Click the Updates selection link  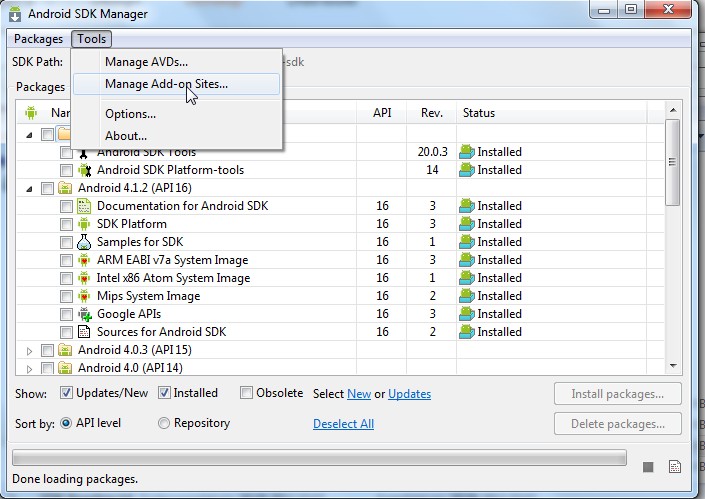(409, 394)
